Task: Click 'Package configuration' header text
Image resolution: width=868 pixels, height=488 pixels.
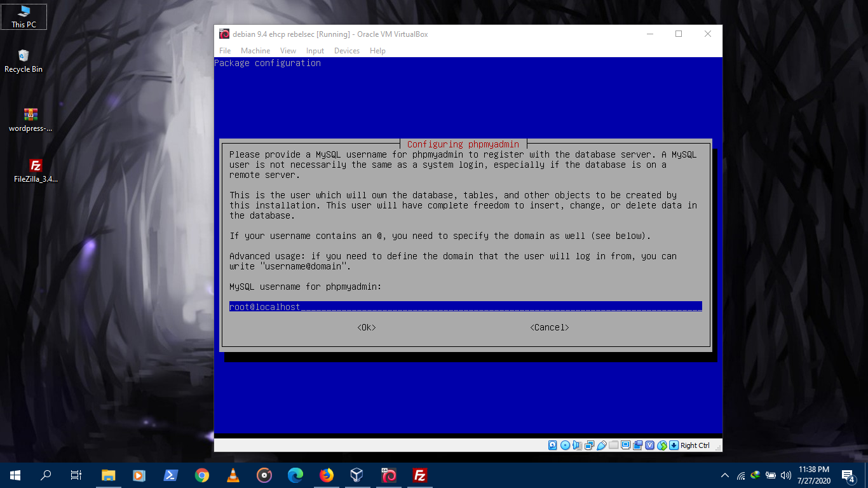Action: (x=268, y=63)
